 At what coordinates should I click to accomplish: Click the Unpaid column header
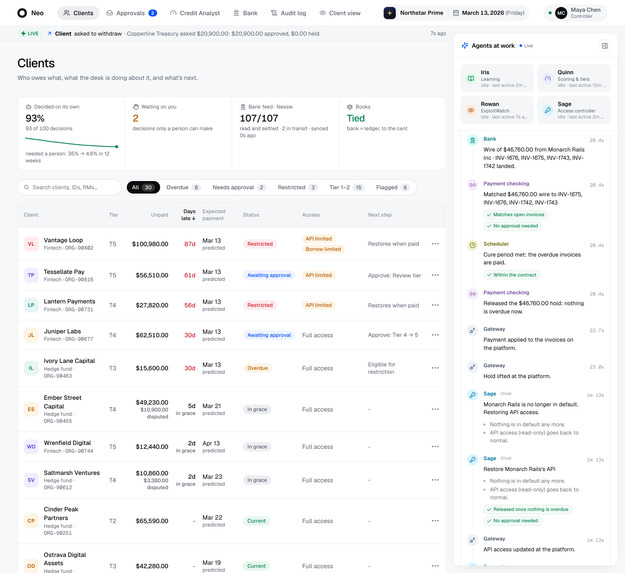159,215
